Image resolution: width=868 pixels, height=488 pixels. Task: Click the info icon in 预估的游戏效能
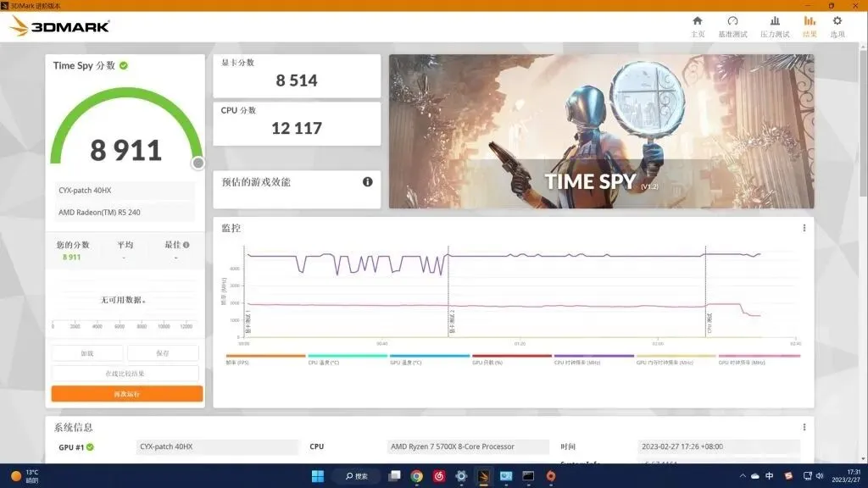tap(368, 181)
